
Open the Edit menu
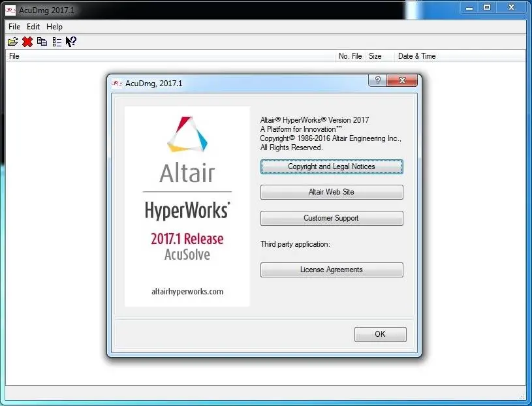33,27
